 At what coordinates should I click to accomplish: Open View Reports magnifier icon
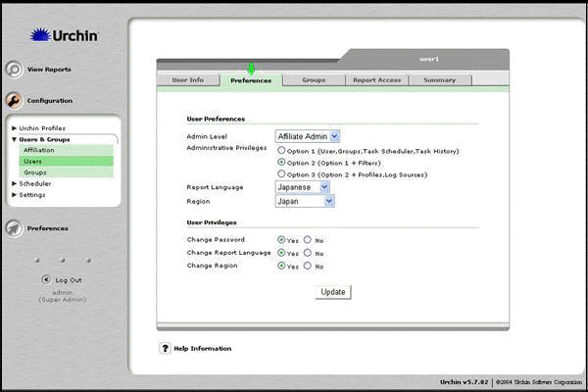point(14,70)
